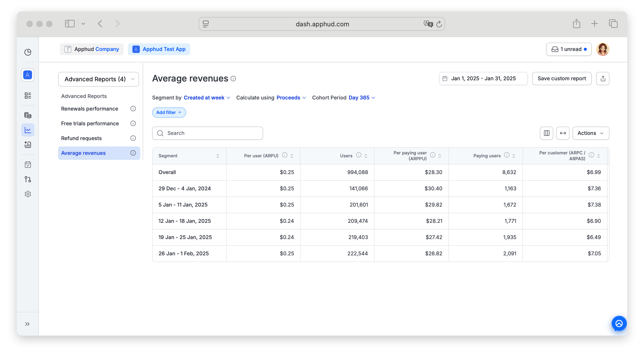Show info for Free trials performance report

click(x=133, y=123)
